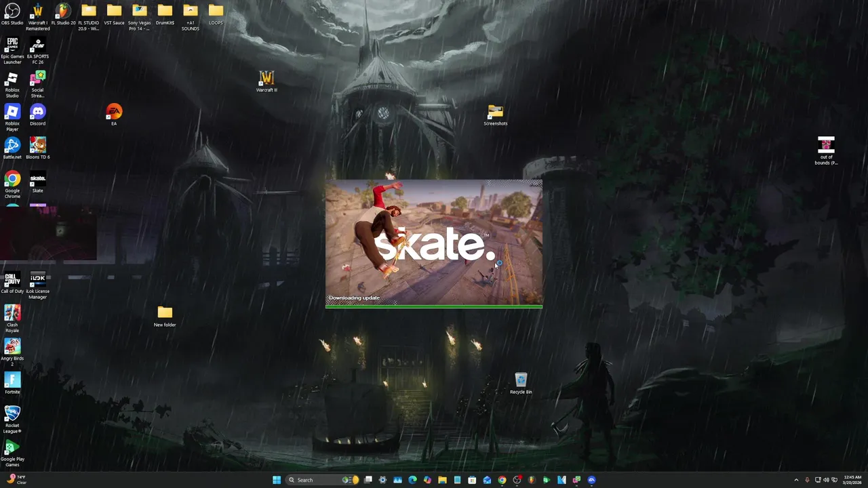The image size is (868, 488).
Task: Select the out of bounds file icon
Action: click(x=826, y=151)
